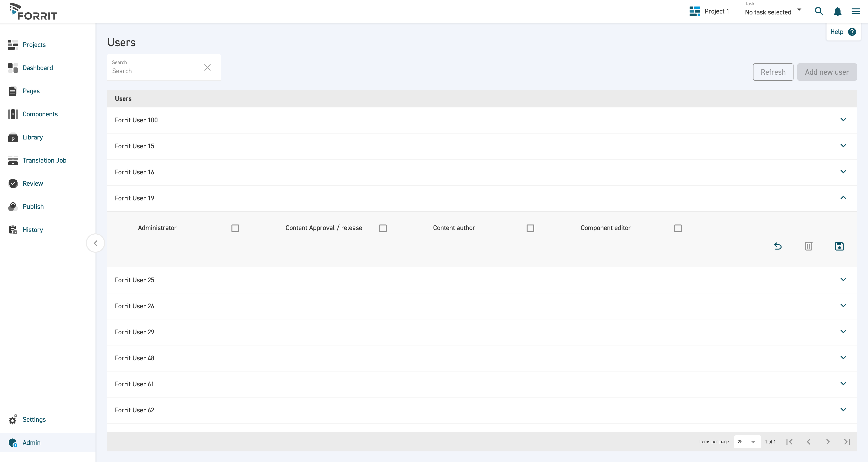Clear the search field with X
The height and width of the screenshot is (462, 868).
point(208,67)
